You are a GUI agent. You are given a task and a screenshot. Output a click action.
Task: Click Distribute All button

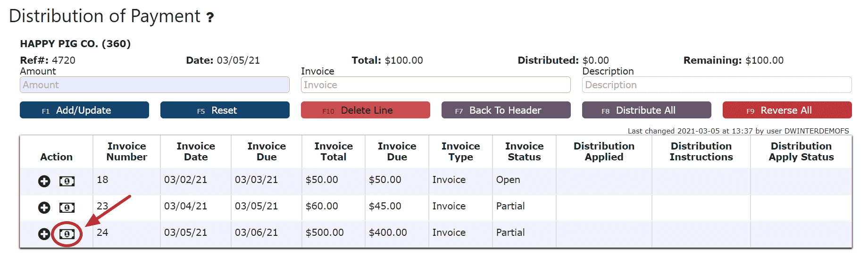click(x=647, y=110)
